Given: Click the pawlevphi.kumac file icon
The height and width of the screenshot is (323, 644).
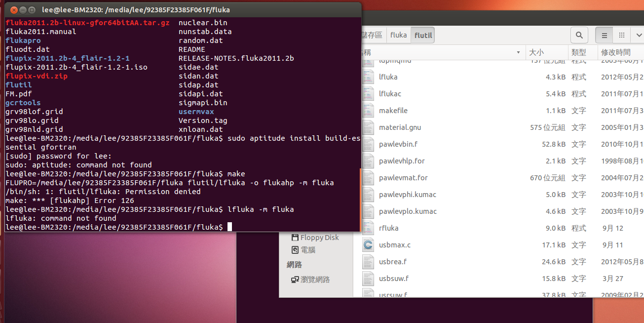Looking at the screenshot, I should (368, 195).
